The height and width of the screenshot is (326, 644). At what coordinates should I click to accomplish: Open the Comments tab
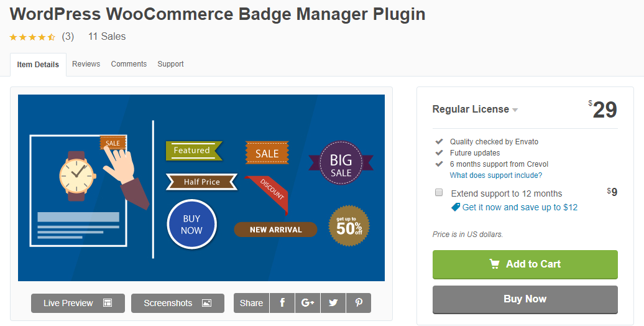pos(129,64)
